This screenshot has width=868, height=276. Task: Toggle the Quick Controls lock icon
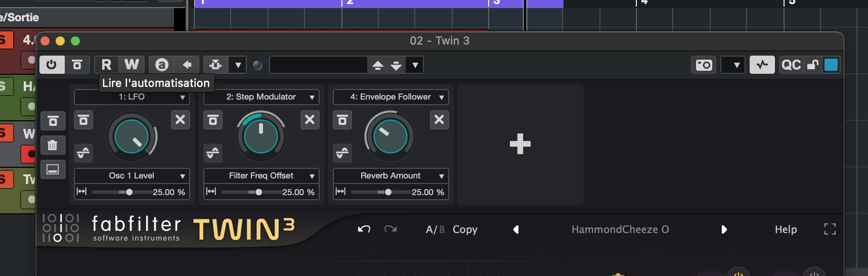coord(813,65)
